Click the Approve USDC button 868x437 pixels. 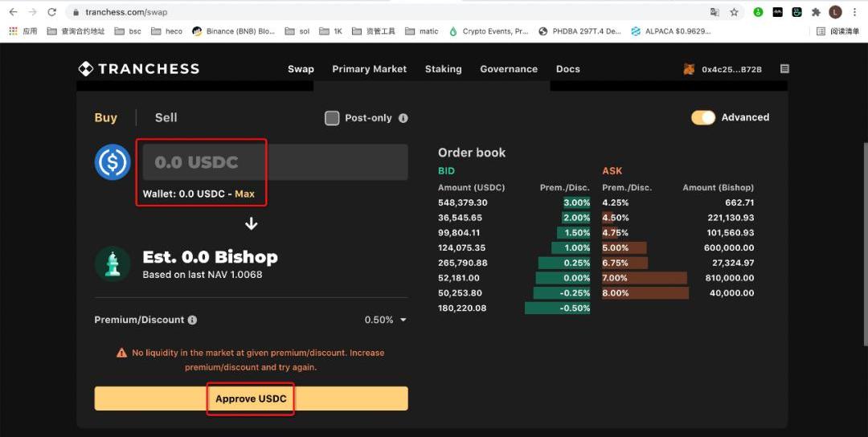click(251, 398)
